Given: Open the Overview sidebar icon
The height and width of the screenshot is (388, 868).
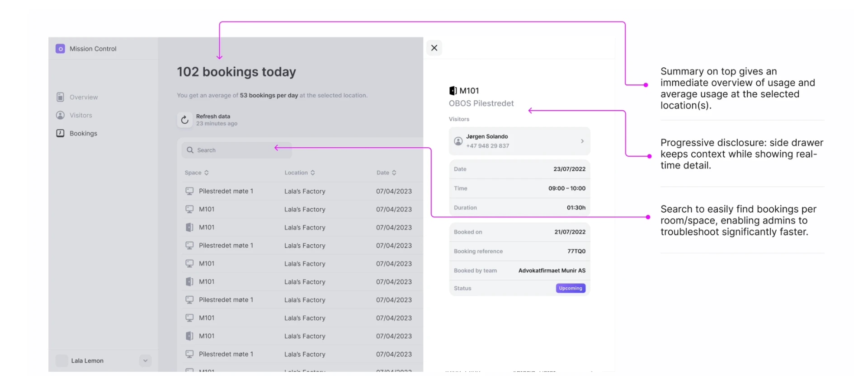Looking at the screenshot, I should [60, 97].
